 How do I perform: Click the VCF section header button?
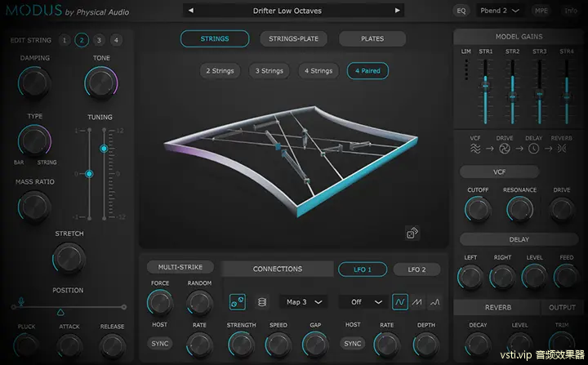(500, 171)
